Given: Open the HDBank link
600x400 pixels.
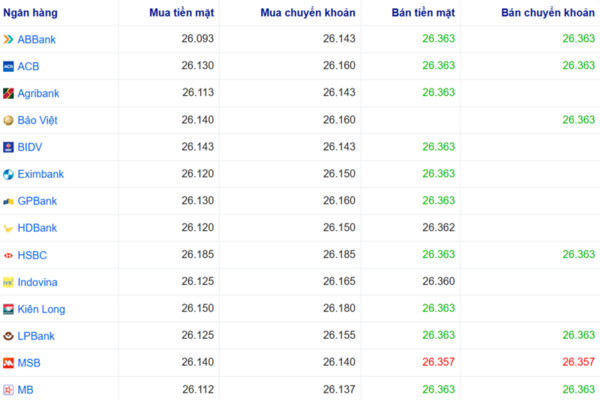Looking at the screenshot, I should pyautogui.click(x=37, y=228).
